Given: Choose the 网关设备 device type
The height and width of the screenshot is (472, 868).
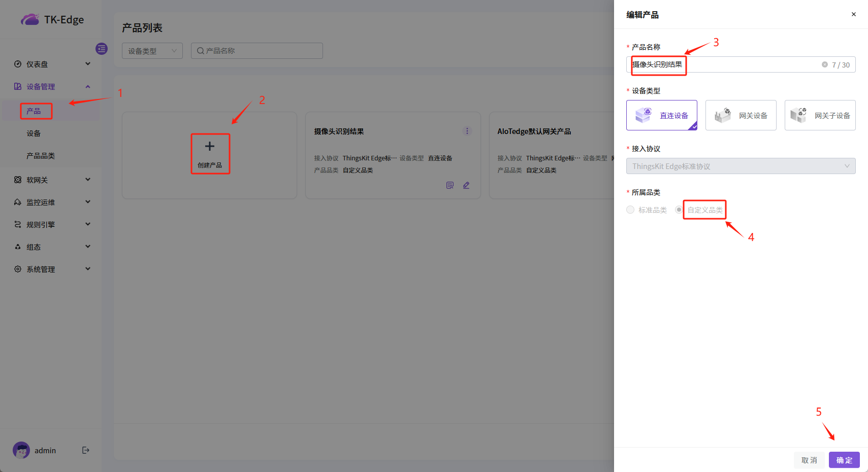Looking at the screenshot, I should pyautogui.click(x=741, y=115).
